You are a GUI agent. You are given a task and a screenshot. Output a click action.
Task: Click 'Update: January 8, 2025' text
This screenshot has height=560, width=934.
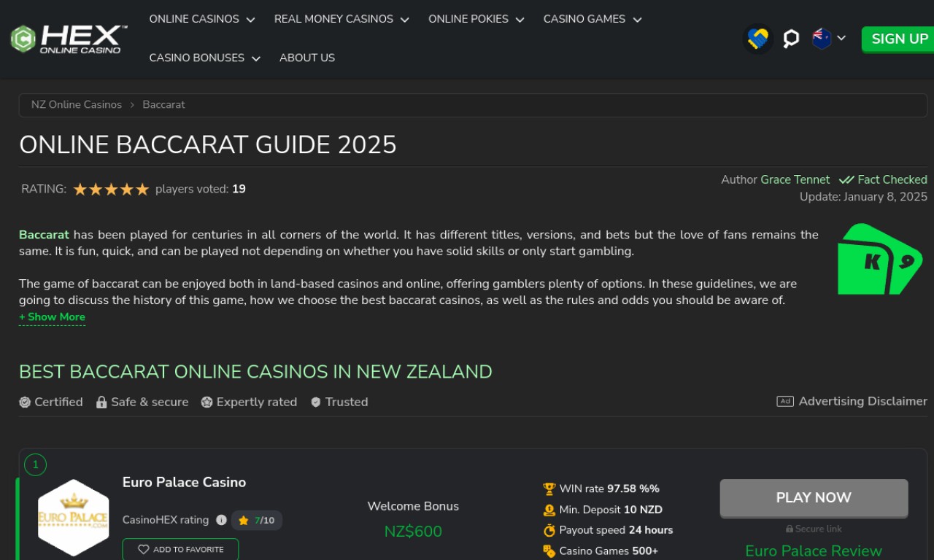863,197
